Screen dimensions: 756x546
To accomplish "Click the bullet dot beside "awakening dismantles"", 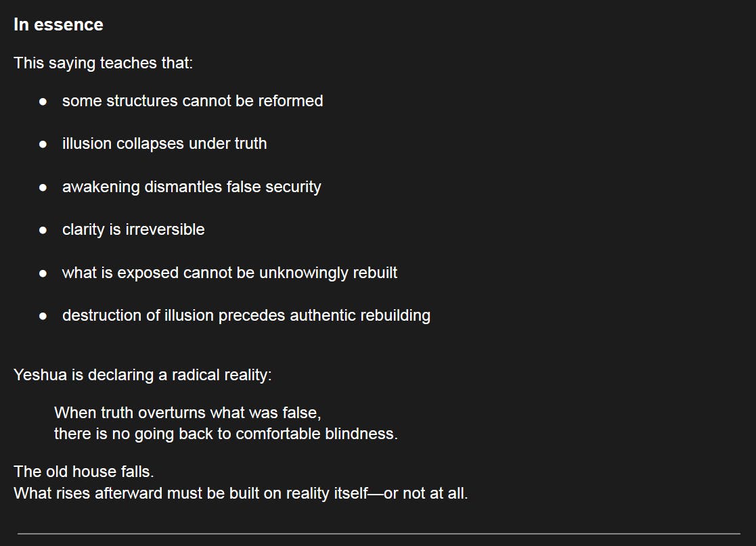I will click(x=43, y=187).
